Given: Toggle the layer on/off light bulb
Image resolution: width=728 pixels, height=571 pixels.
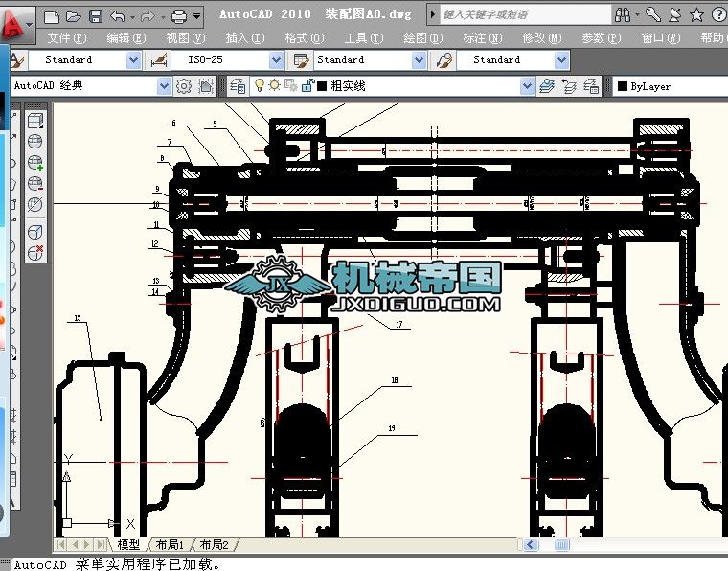Looking at the screenshot, I should point(259,86).
